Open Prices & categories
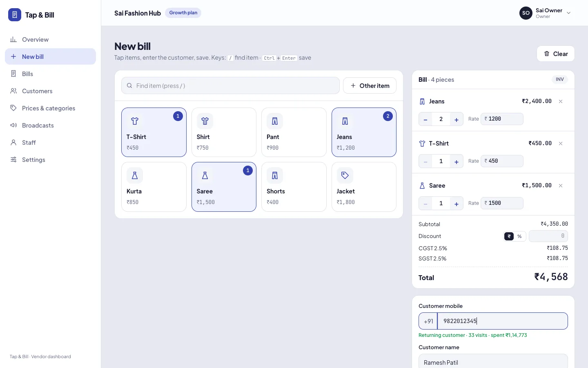The image size is (588, 368). [x=51, y=108]
